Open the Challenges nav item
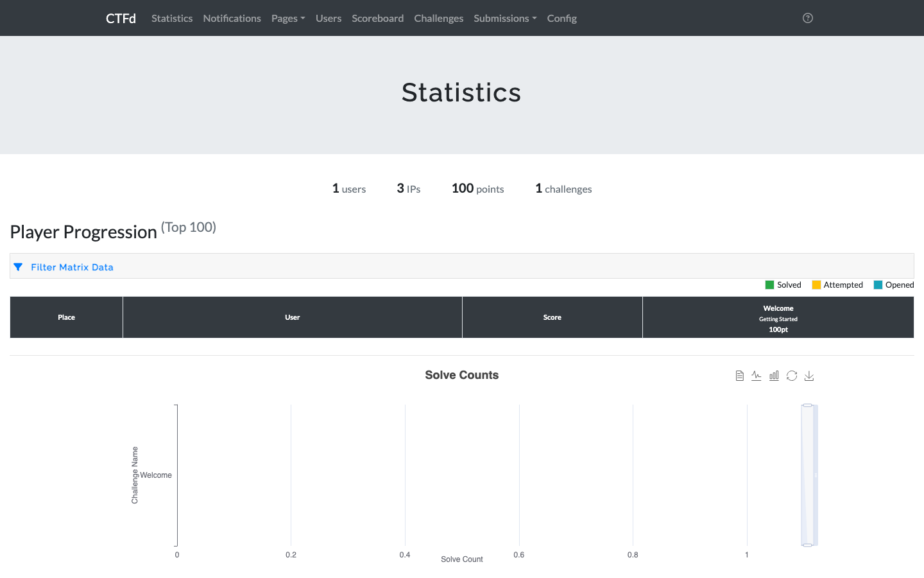 pyautogui.click(x=438, y=18)
